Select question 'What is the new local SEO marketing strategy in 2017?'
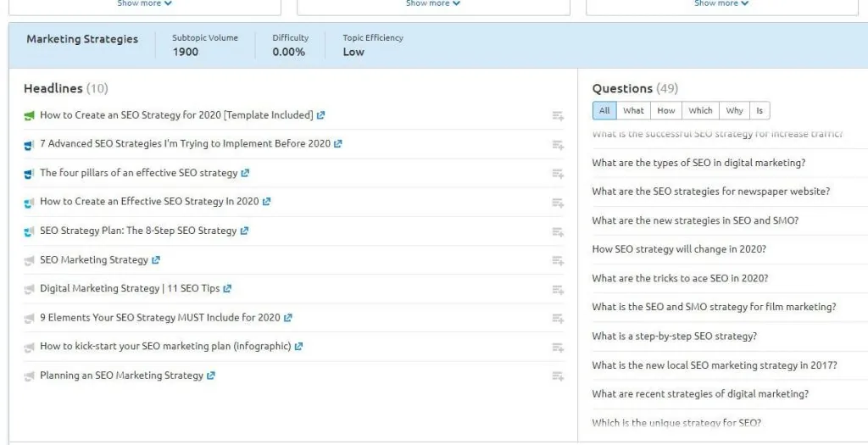This screenshot has height=445, width=868. point(715,365)
